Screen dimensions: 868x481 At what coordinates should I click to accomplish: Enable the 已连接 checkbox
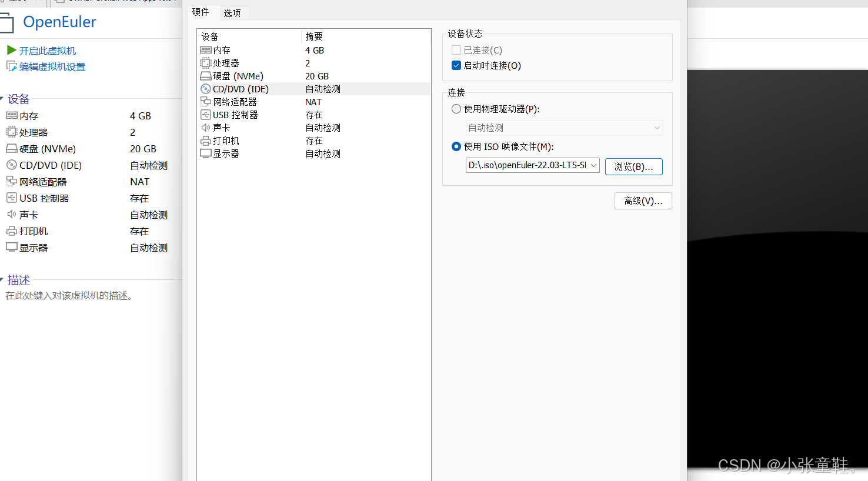pyautogui.click(x=456, y=50)
